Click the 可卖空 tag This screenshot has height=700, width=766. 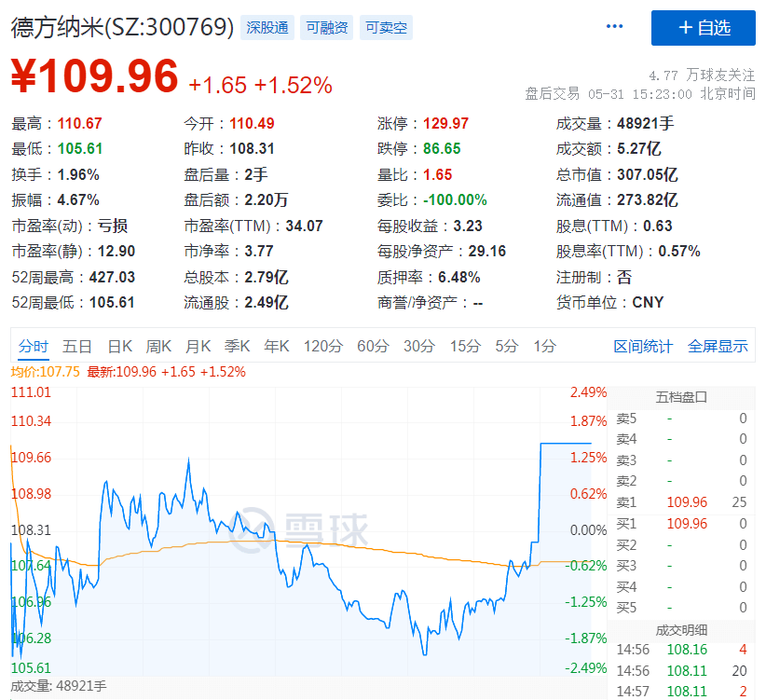point(385,28)
